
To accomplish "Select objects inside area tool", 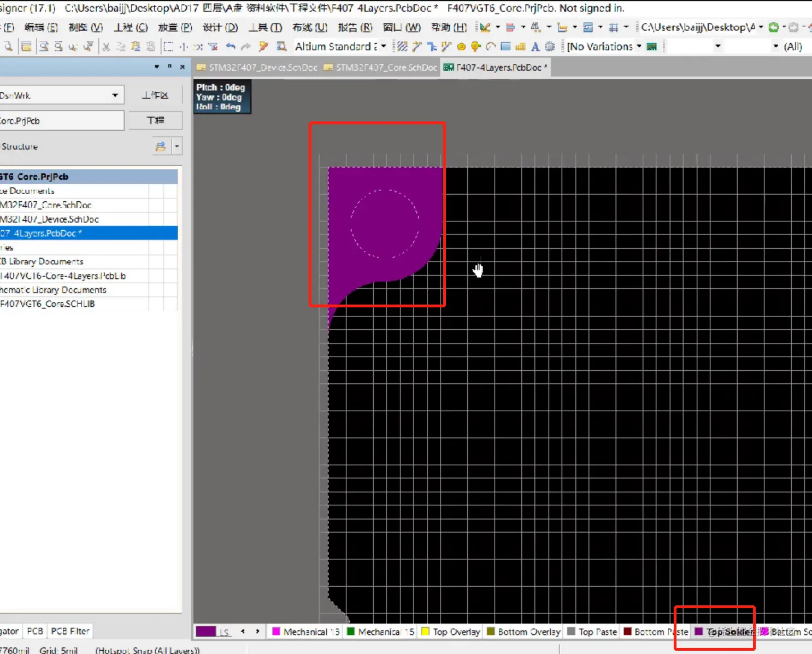I will click(x=169, y=47).
